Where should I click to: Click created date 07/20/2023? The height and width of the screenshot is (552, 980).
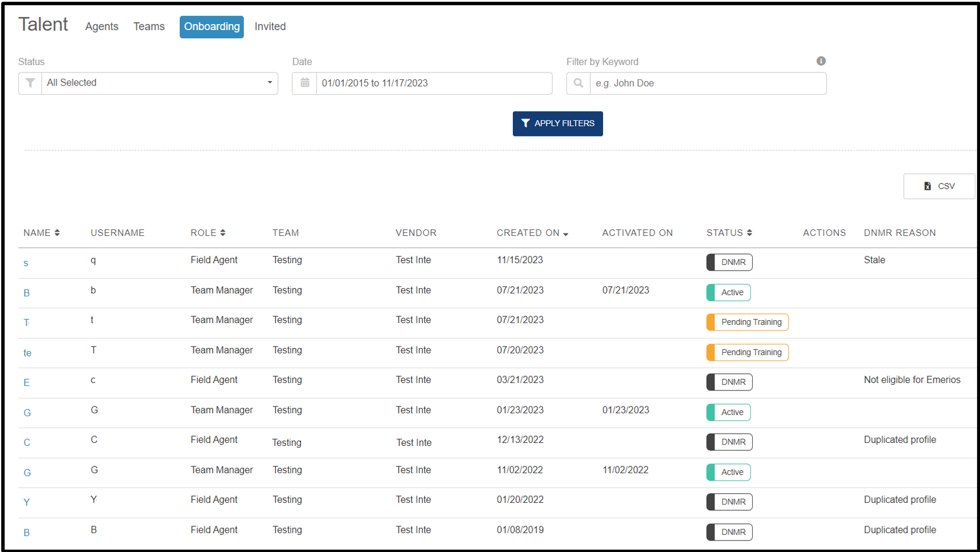click(x=520, y=350)
